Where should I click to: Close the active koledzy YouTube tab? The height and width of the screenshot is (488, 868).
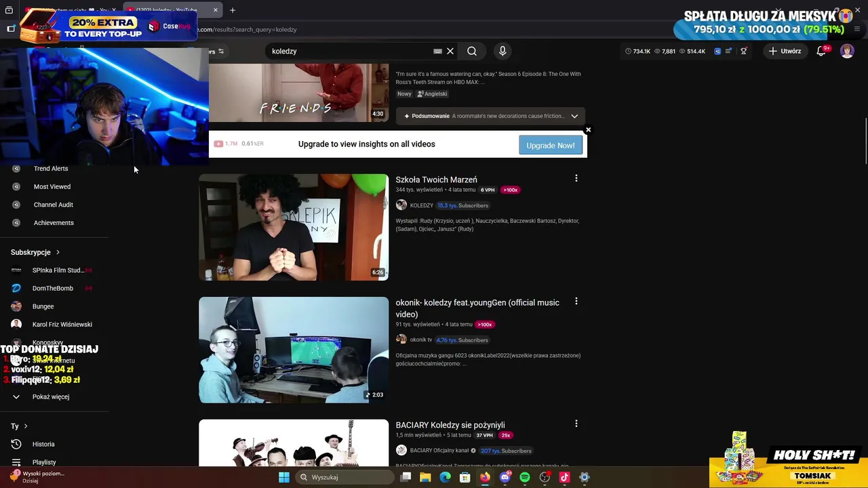(x=216, y=10)
